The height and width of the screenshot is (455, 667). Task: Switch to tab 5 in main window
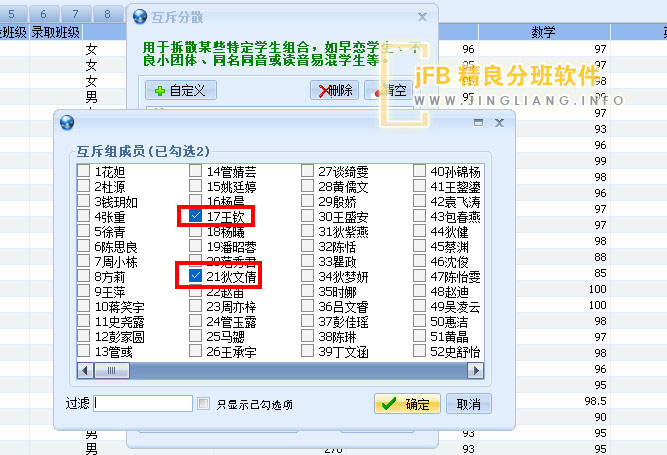tap(11, 14)
